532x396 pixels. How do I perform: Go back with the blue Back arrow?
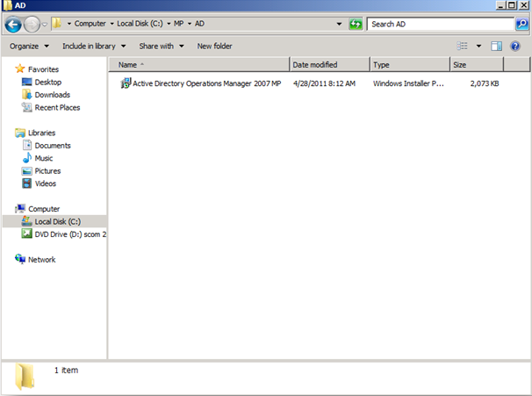pyautogui.click(x=13, y=25)
